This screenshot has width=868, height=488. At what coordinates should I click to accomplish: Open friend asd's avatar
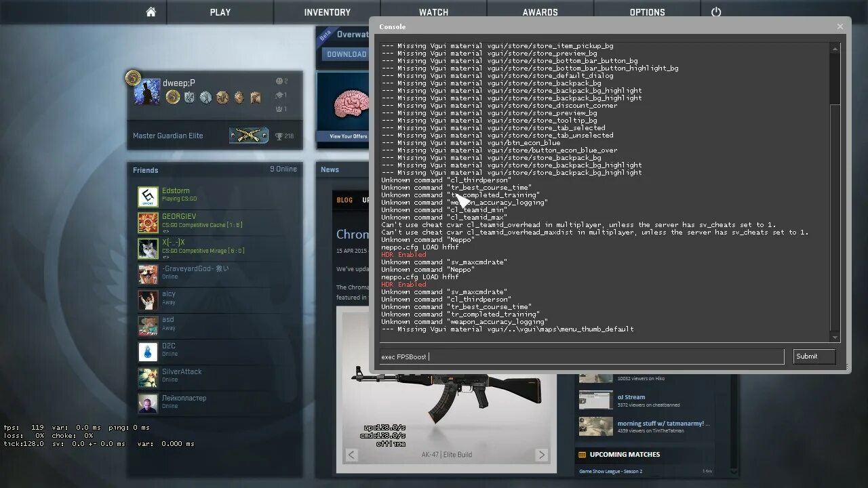[x=148, y=326]
